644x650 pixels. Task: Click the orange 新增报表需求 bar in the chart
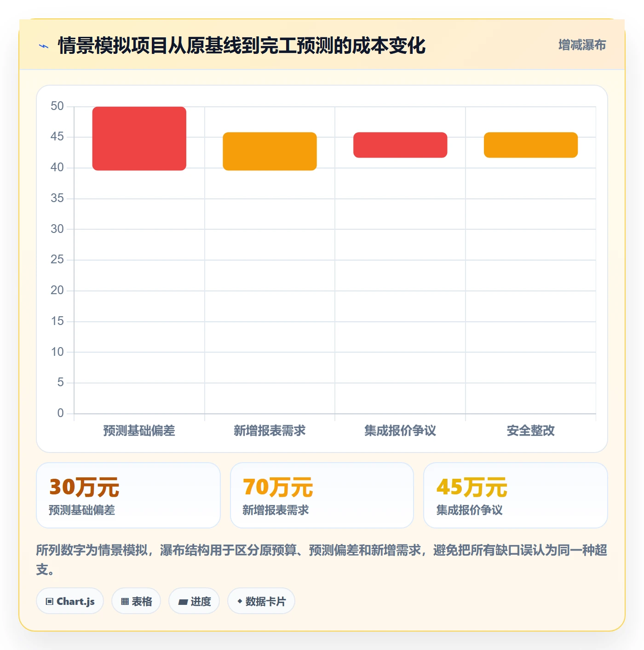[270, 151]
